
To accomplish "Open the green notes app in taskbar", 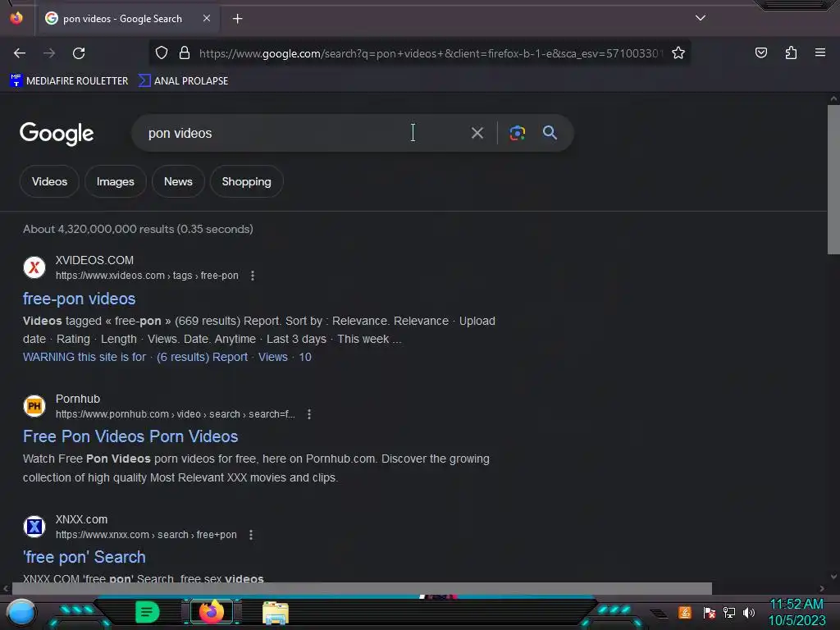I will click(x=148, y=612).
